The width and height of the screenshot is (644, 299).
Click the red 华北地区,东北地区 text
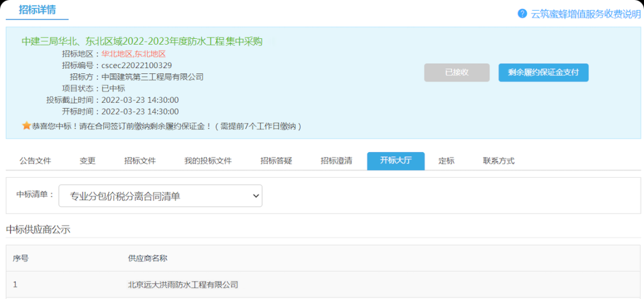coord(134,54)
